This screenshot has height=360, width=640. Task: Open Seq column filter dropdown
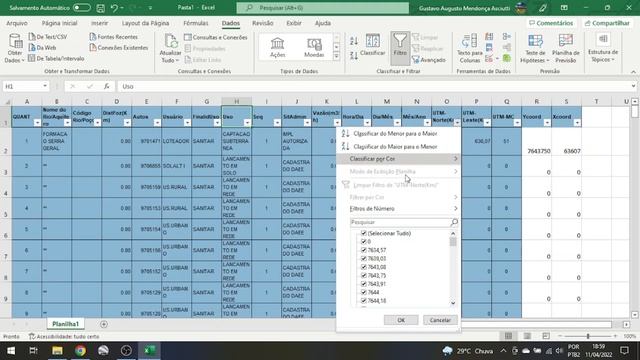pos(277,123)
